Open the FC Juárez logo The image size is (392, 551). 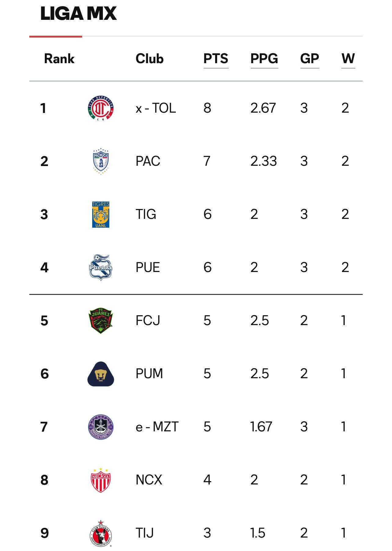[101, 321]
